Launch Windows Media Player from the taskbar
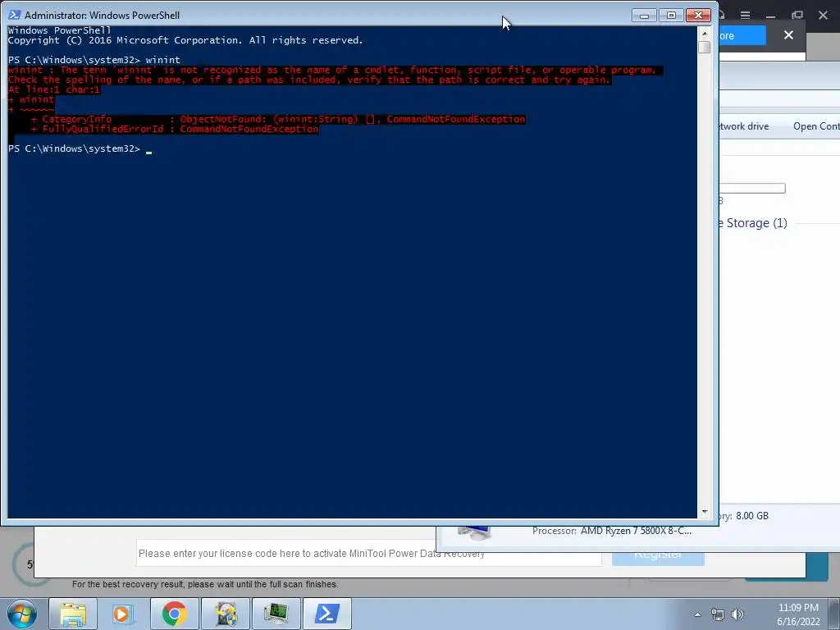This screenshot has width=840, height=630. pyautogui.click(x=124, y=614)
